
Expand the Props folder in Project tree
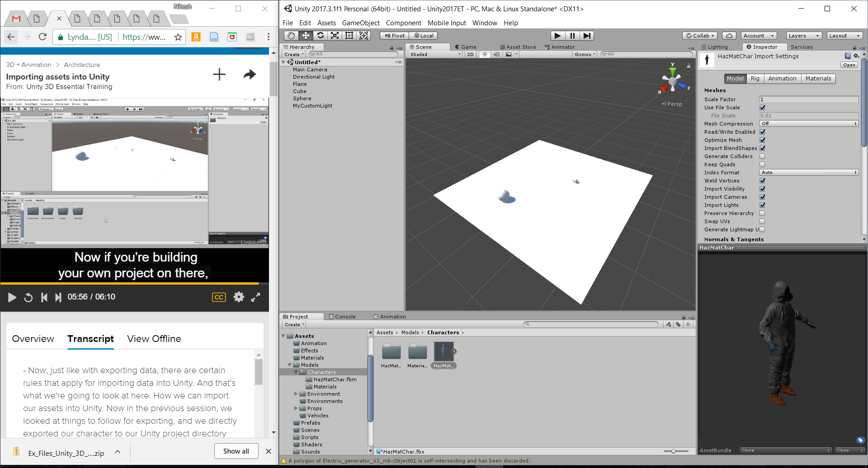[296, 408]
